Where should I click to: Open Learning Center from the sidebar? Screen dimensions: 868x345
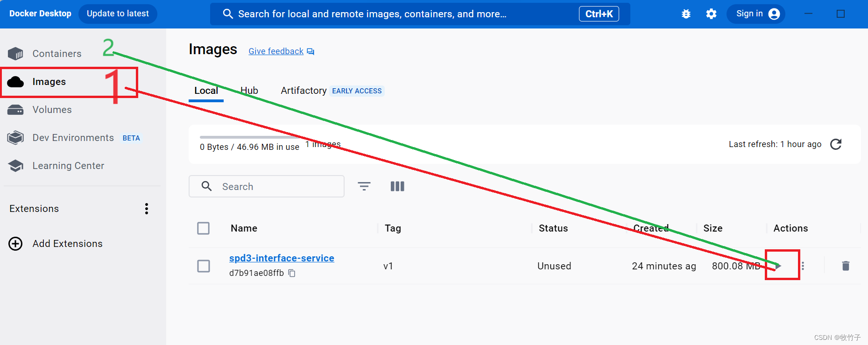pyautogui.click(x=68, y=166)
